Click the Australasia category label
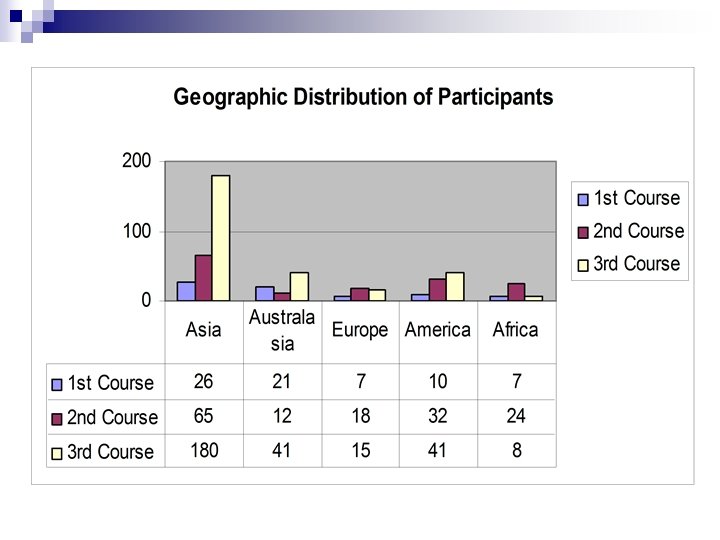This screenshot has width=720, height=540. coord(282,330)
